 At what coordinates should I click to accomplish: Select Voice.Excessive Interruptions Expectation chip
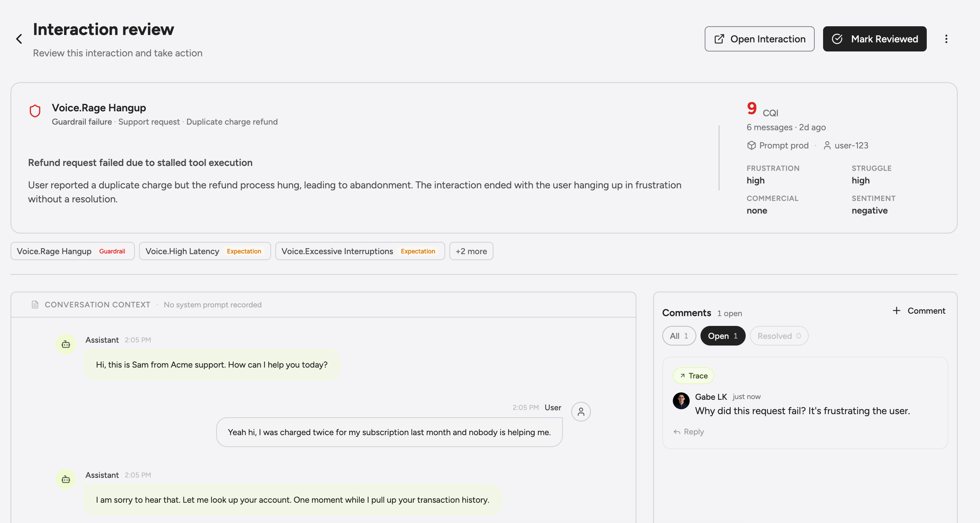coord(359,251)
